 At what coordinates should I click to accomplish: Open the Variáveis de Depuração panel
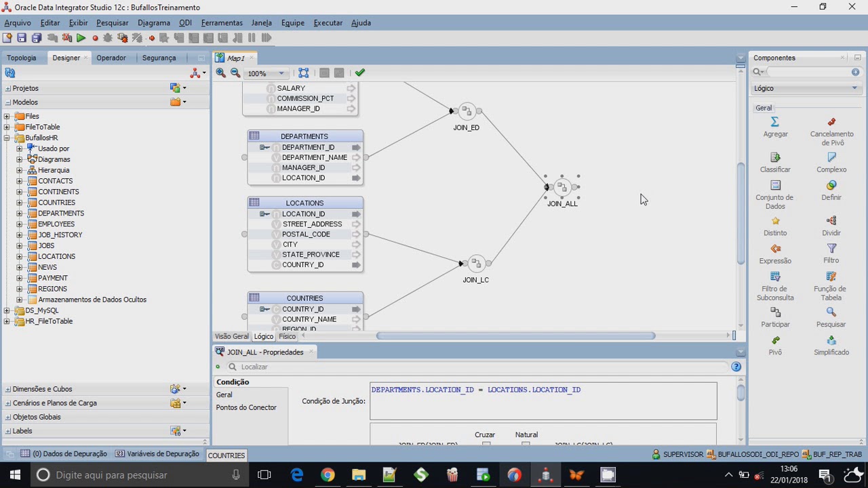(x=157, y=454)
